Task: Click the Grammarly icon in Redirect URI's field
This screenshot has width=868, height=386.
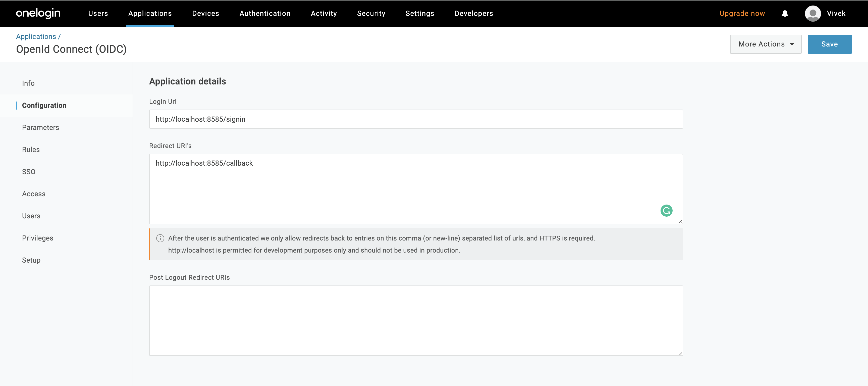Action: pyautogui.click(x=667, y=211)
